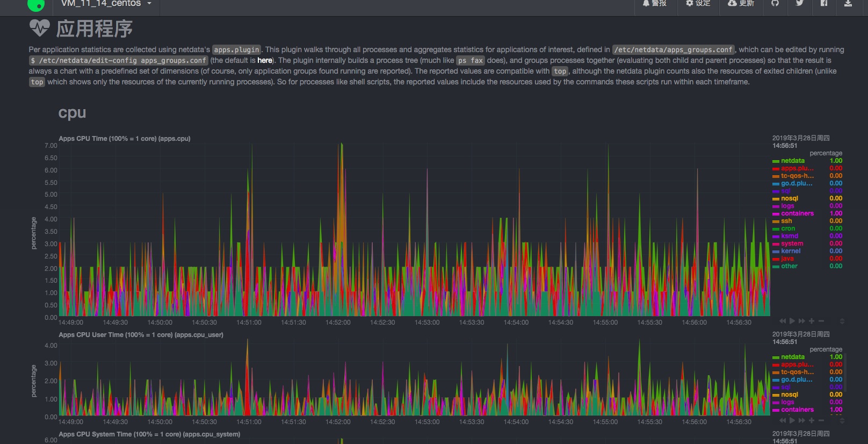
Task: Open the Twitter icon link
Action: (x=799, y=3)
